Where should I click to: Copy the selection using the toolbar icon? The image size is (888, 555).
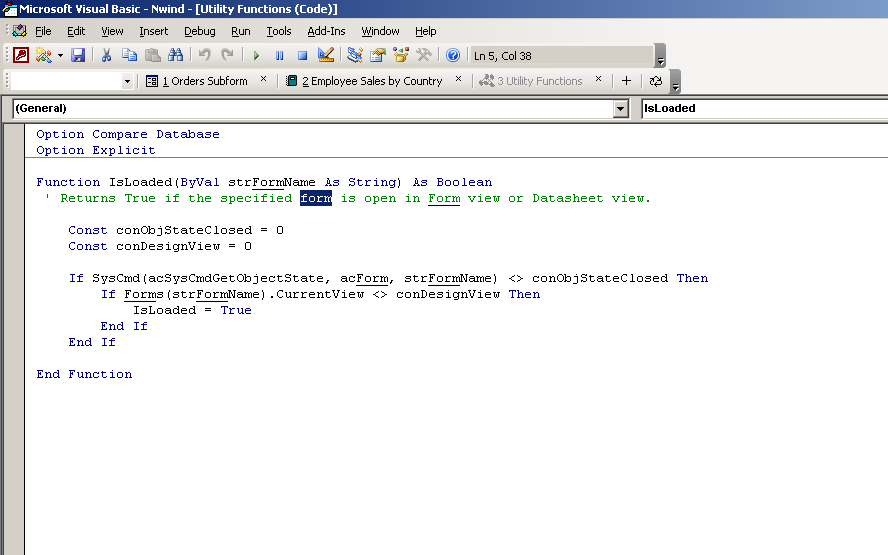(130, 55)
